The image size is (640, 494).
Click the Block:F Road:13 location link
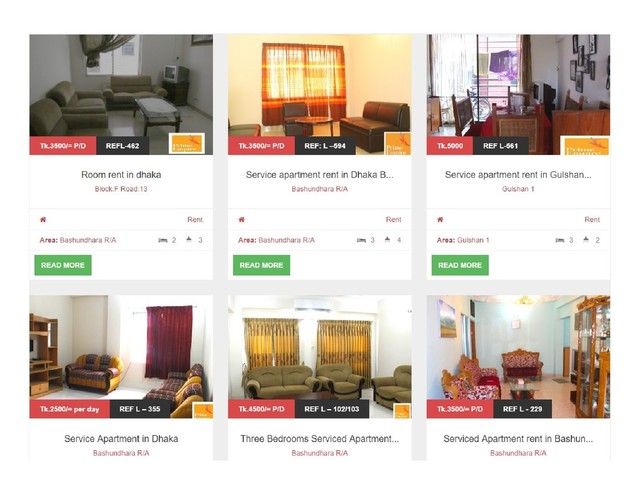[121, 189]
